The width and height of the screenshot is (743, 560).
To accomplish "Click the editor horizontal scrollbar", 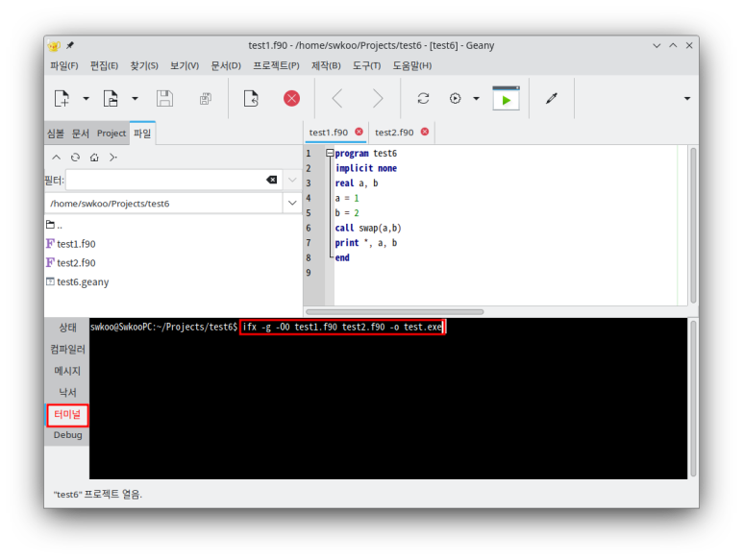I will [395, 312].
